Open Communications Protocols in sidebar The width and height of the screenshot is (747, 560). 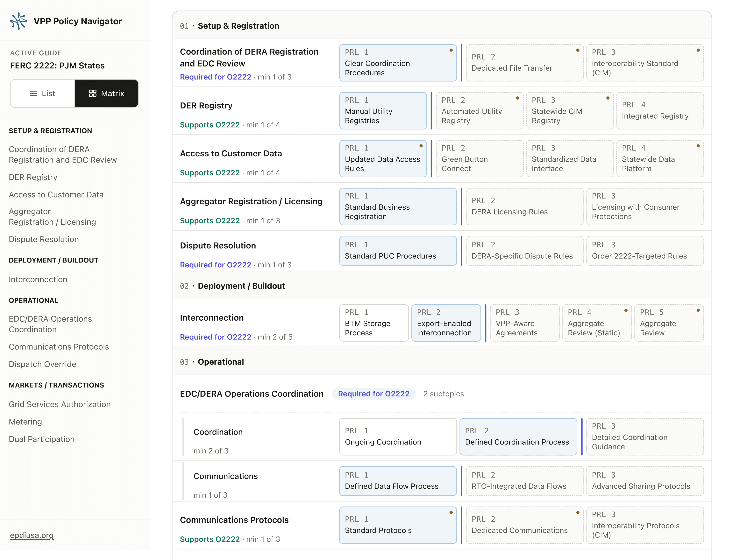point(59,347)
